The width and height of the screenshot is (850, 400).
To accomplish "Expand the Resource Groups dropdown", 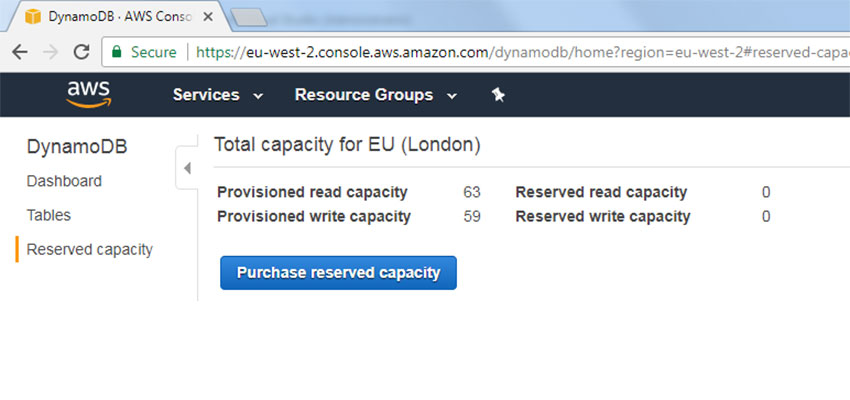I will coord(376,95).
